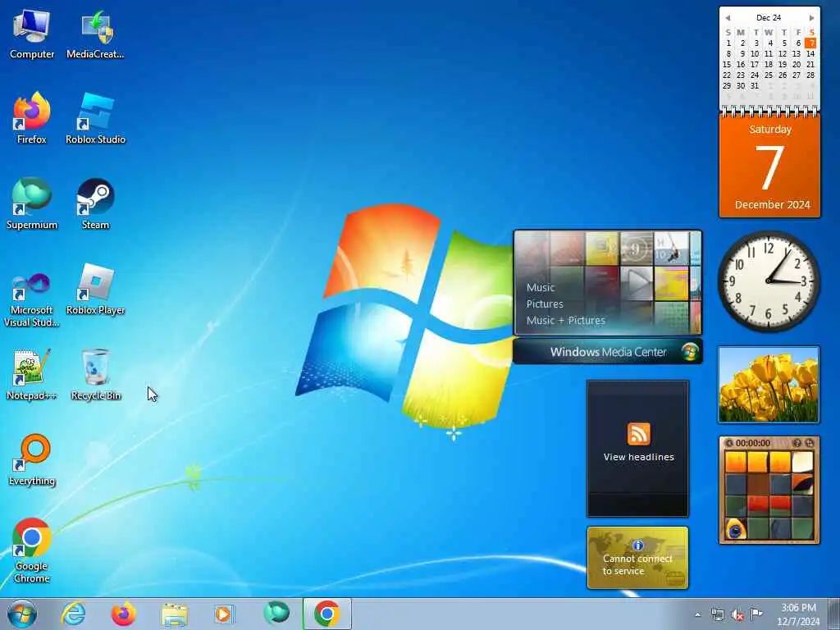
Task: Select the Everything search shortcut
Action: pos(32,460)
